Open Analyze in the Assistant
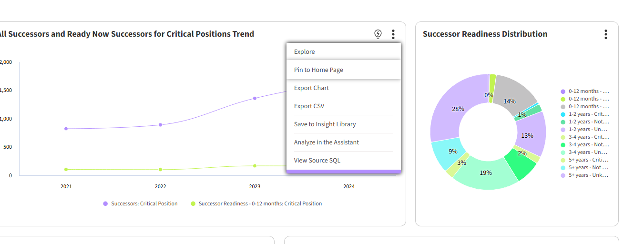Image resolution: width=644 pixels, height=244 pixels. (x=326, y=142)
